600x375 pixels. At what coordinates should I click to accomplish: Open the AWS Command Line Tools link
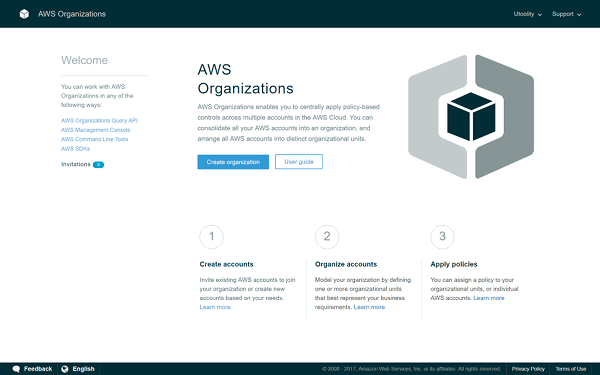point(95,139)
